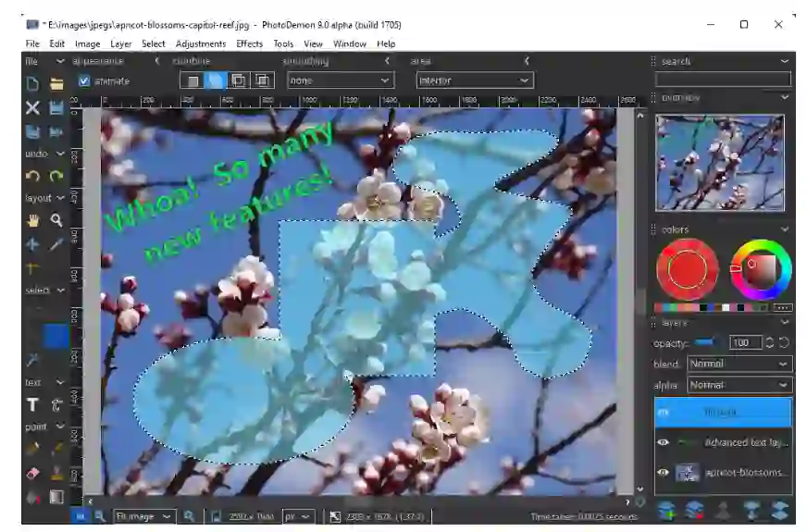The height and width of the screenshot is (532, 807).
Task: Close the image with the X icon
Action: tap(32, 107)
